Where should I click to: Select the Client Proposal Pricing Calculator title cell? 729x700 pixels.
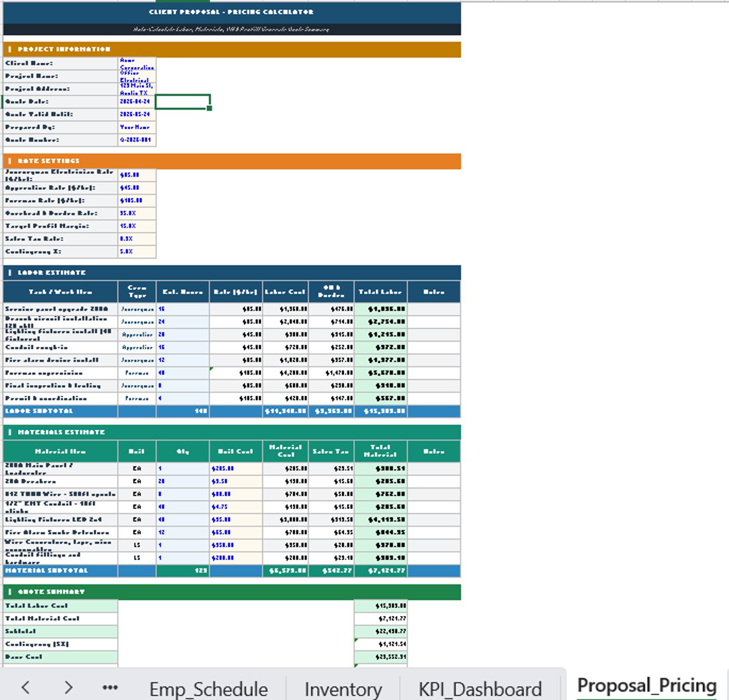point(231,12)
